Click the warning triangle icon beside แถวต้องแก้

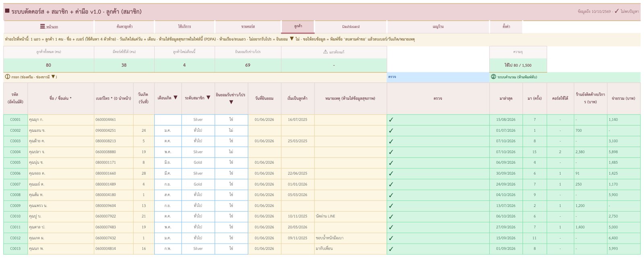tap(326, 52)
